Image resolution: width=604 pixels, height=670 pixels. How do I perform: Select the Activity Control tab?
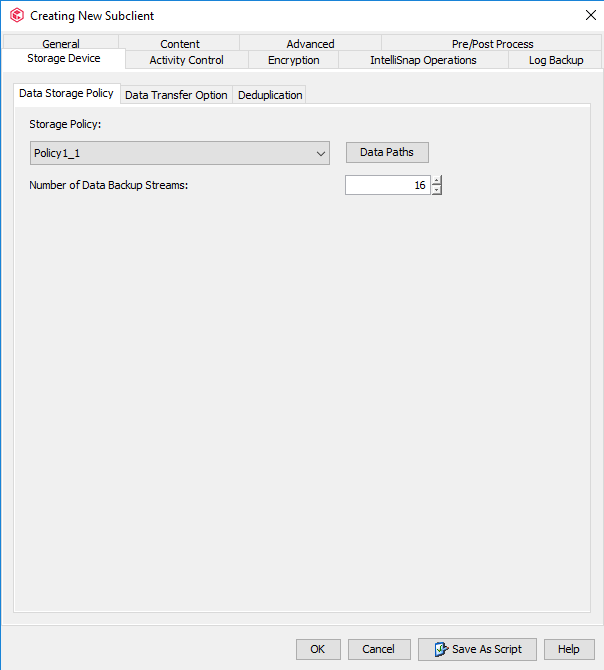[x=186, y=60]
